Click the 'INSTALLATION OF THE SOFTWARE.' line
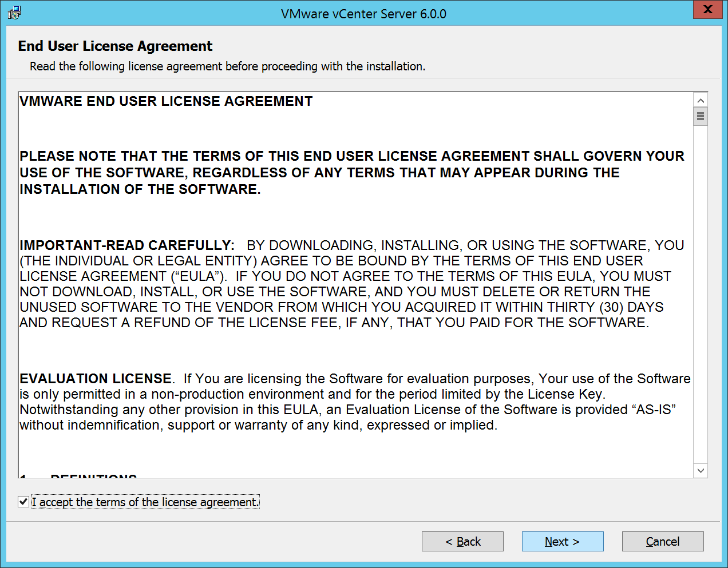The width and height of the screenshot is (728, 568). [x=140, y=189]
